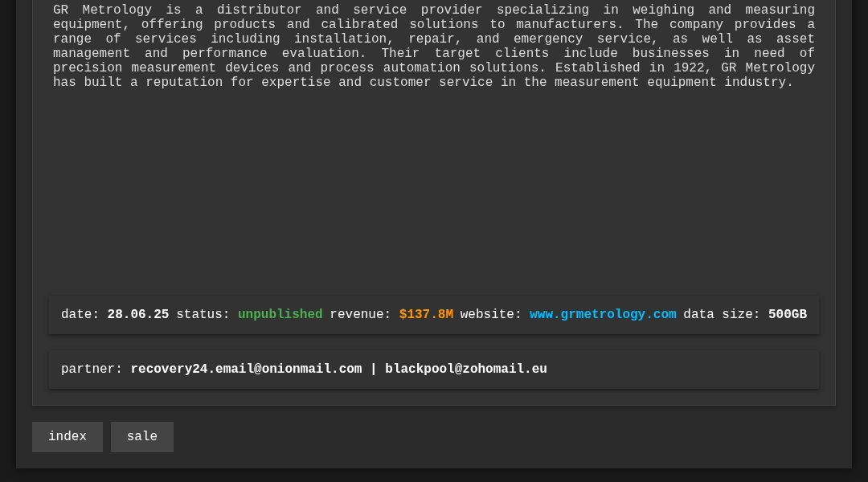Screen dimensions: 868x482
Task: Click the 'revenue:' label
Action: [x=360, y=314]
